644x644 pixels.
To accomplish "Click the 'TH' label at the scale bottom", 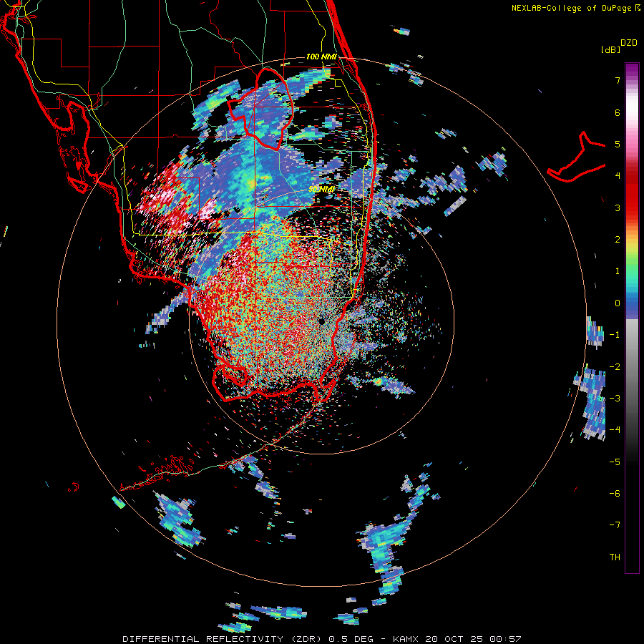I will 615,557.
